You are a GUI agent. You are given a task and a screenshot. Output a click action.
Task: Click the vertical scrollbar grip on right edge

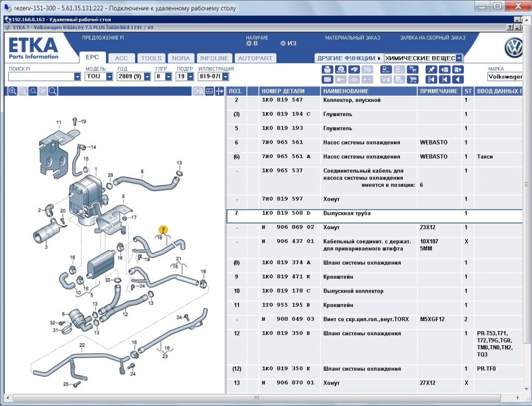tap(527, 185)
